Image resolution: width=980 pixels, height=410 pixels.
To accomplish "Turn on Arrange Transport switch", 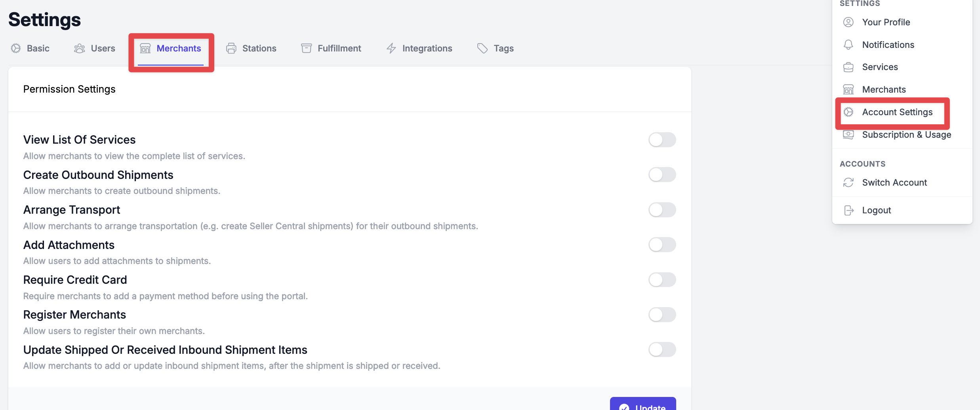I will click(662, 210).
